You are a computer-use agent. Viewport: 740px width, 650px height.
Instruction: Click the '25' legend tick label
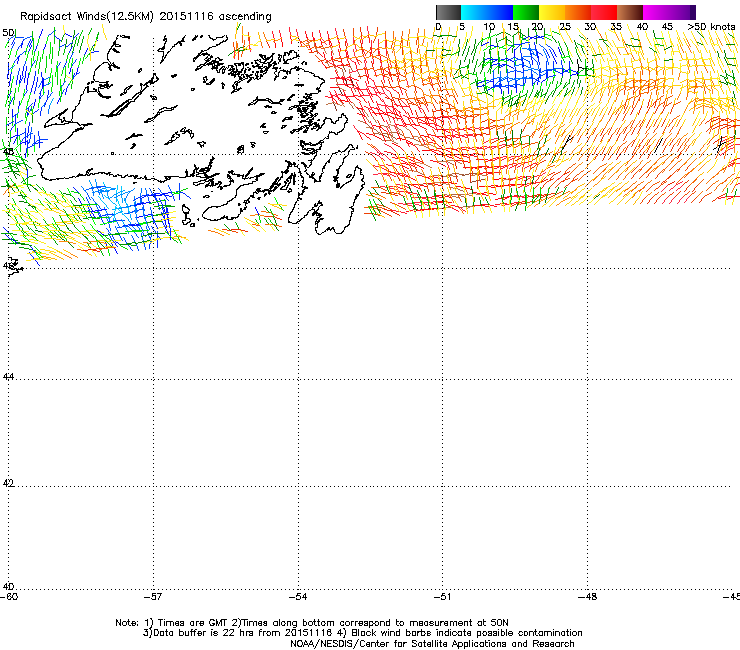point(565,27)
